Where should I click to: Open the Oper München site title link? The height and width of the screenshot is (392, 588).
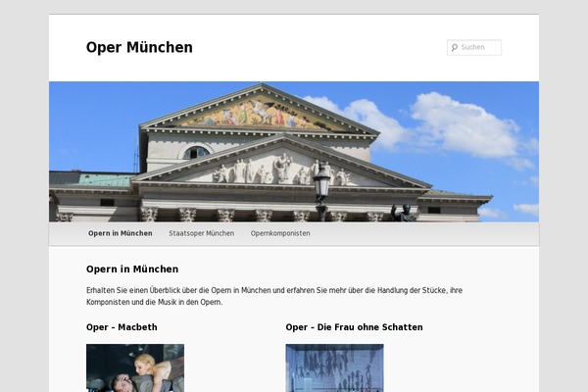coord(139,47)
